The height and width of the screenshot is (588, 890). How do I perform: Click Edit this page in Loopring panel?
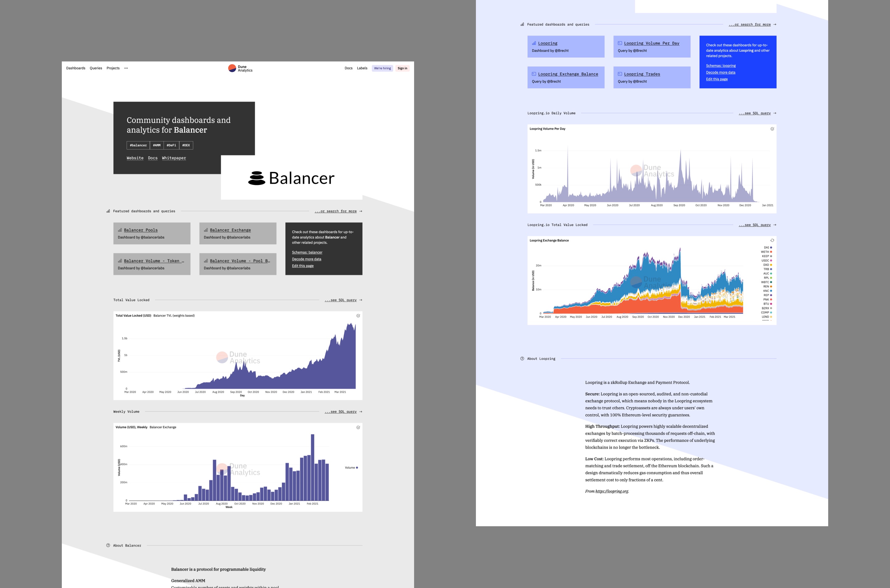[717, 79]
